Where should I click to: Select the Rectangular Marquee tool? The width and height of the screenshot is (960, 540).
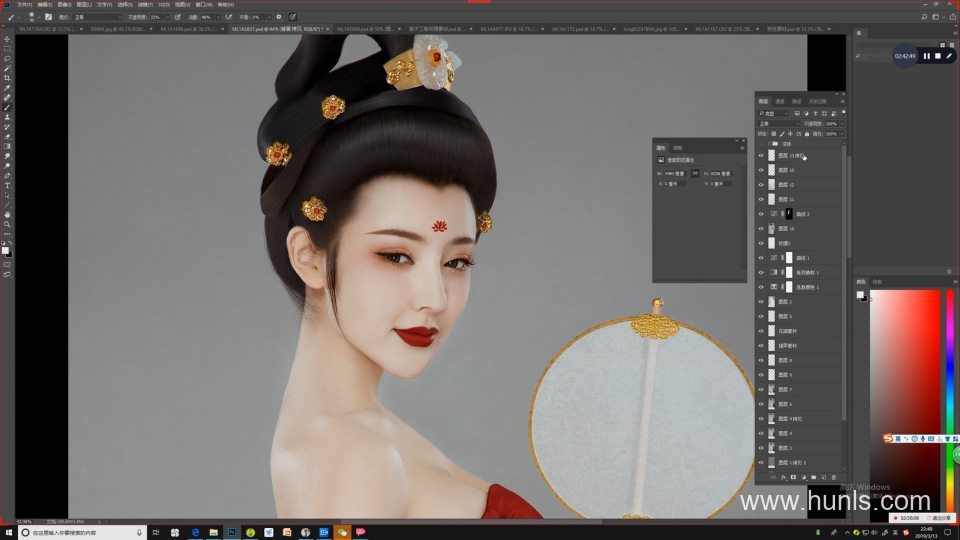click(x=7, y=49)
